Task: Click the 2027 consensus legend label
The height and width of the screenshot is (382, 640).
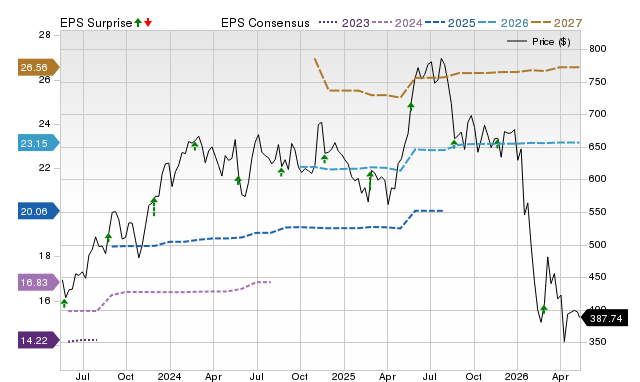Action: point(568,23)
